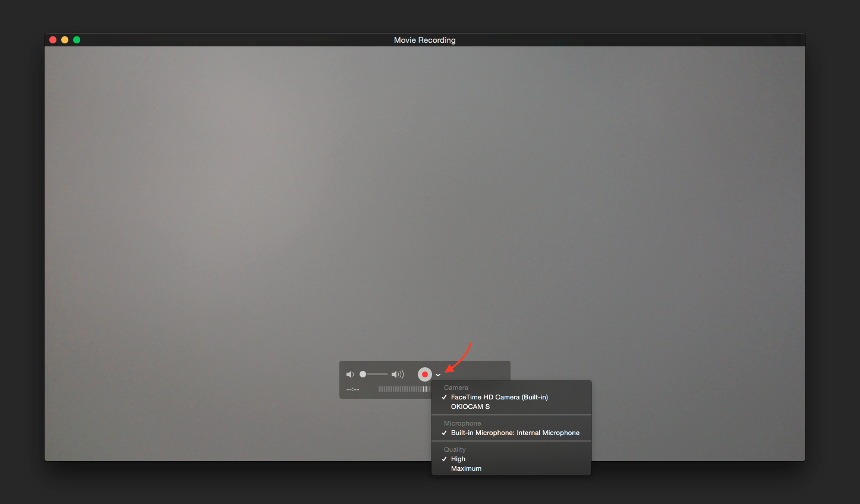Viewport: 860px width, 504px height.
Task: Start recording with the red record button
Action: point(424,374)
